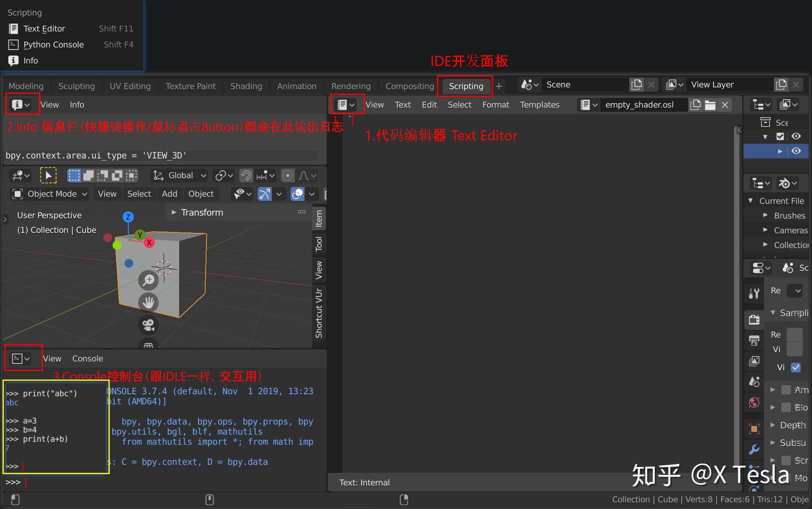The width and height of the screenshot is (812, 509).
Task: Open the Object Mode dropdown
Action: pos(49,194)
